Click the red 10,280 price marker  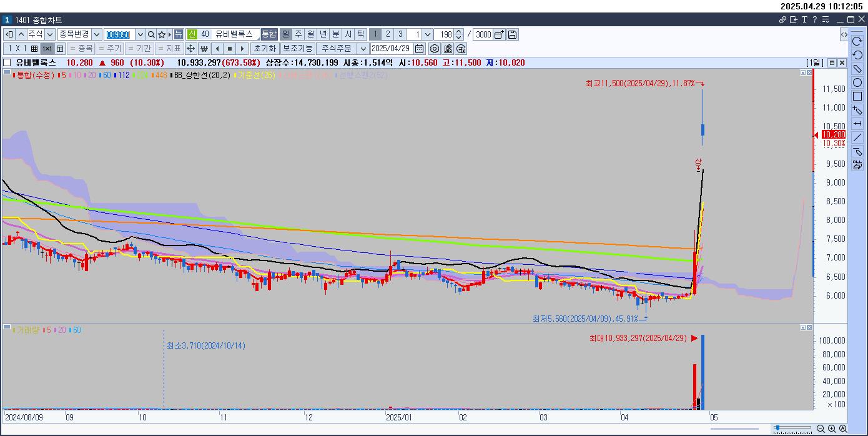pyautogui.click(x=833, y=135)
